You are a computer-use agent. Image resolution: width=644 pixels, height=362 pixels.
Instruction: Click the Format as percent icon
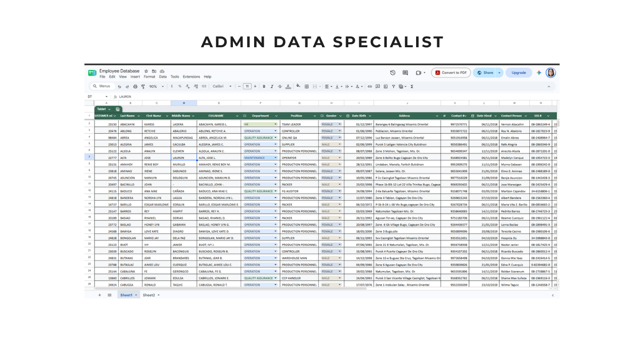click(180, 86)
